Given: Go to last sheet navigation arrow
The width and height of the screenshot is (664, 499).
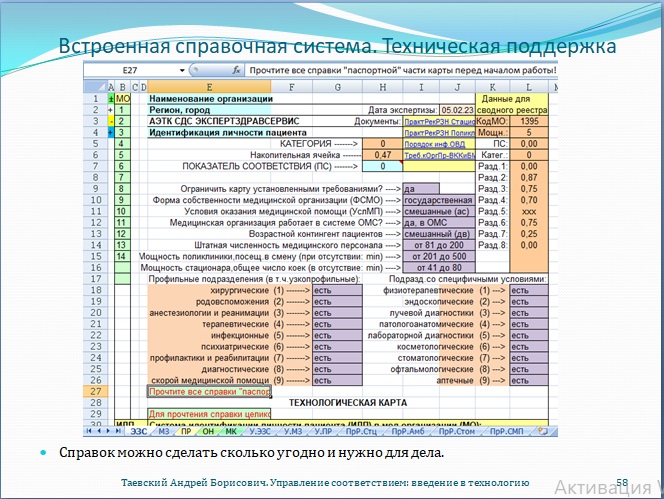Looking at the screenshot, I should (x=118, y=431).
